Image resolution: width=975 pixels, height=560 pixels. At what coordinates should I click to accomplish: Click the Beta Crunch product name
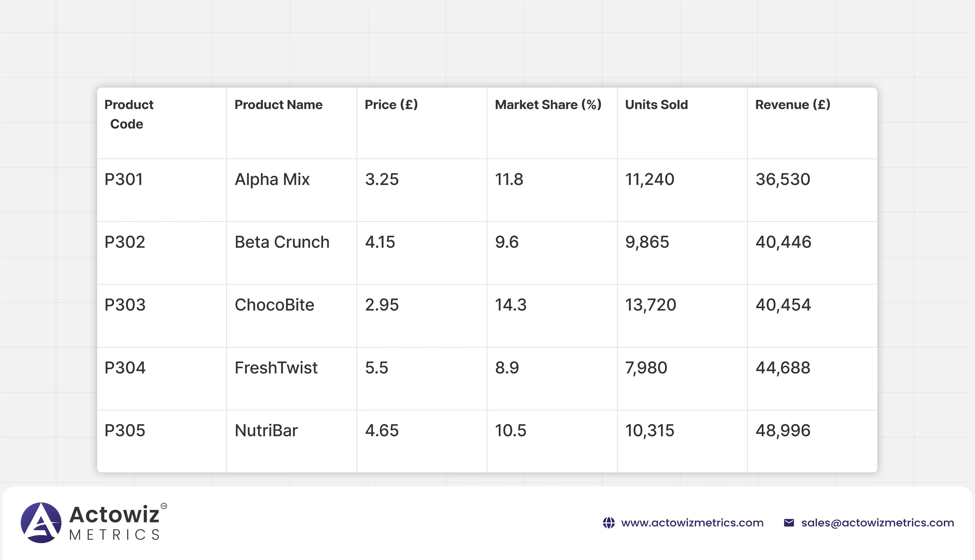click(282, 242)
